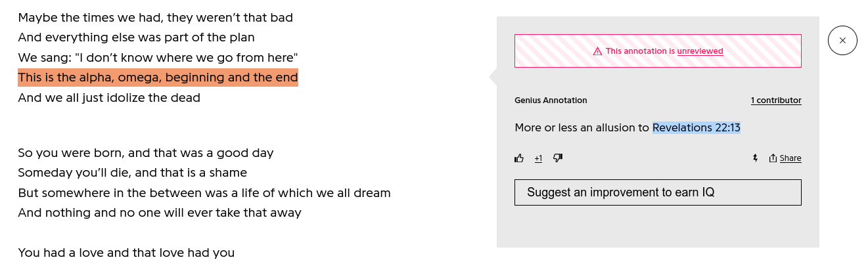868x266 pixels.
Task: Click the warning triangle icon in the banner
Action: [x=597, y=51]
